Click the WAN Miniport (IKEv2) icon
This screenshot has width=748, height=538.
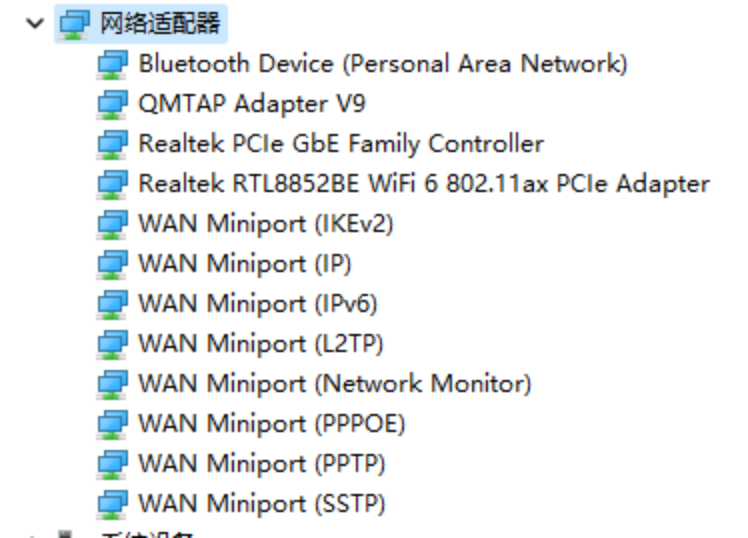point(112,225)
